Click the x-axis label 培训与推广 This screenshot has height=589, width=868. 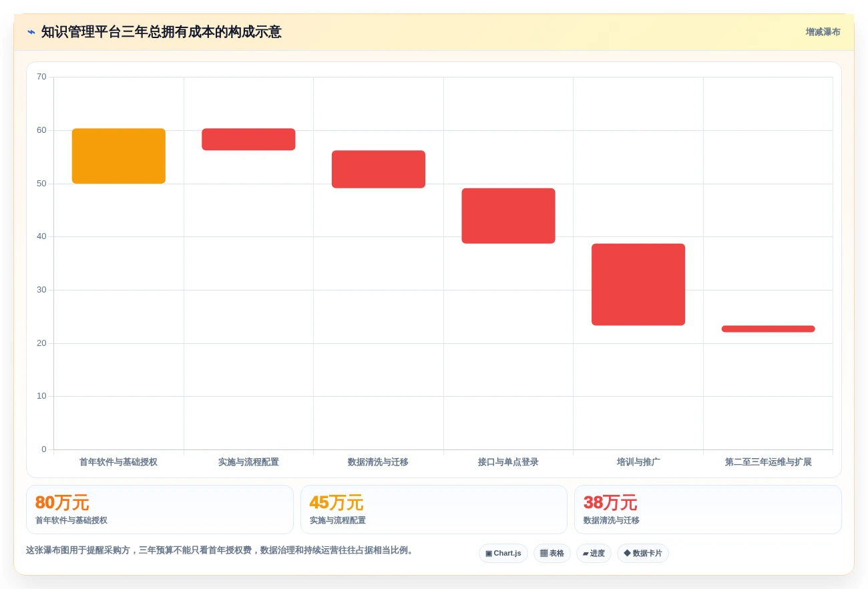coord(638,462)
